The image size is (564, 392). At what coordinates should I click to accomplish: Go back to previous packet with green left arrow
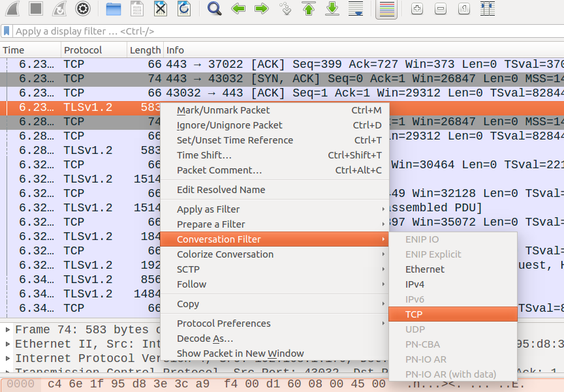[x=238, y=8]
